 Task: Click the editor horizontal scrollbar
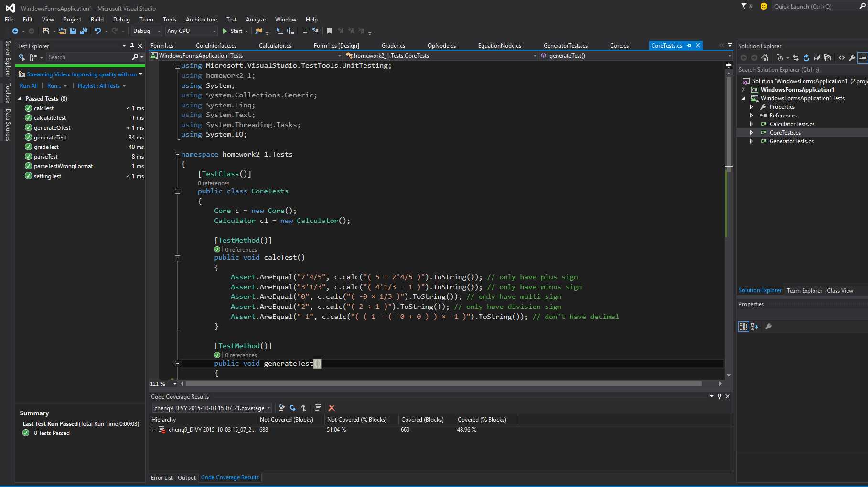pos(443,384)
